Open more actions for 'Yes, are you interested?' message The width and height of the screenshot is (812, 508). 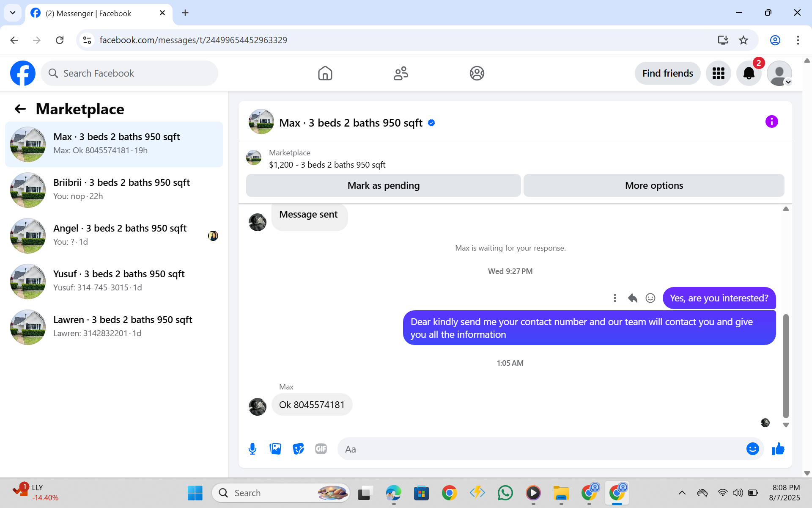point(614,298)
